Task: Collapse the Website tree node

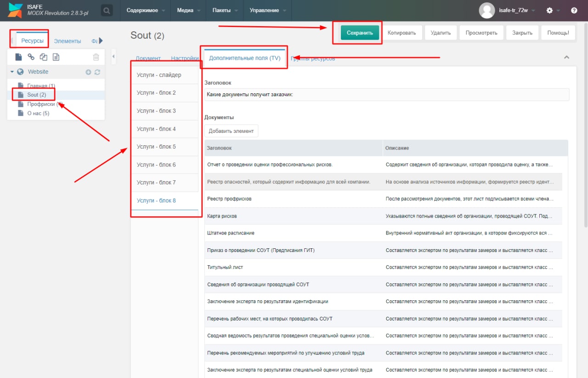Action: 12,72
